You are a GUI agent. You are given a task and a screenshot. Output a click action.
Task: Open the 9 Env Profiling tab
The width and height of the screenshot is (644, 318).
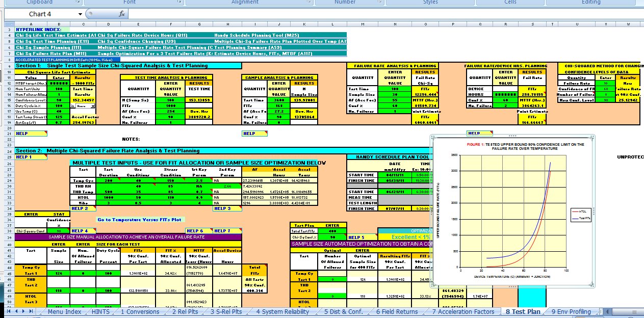[x=571, y=311]
